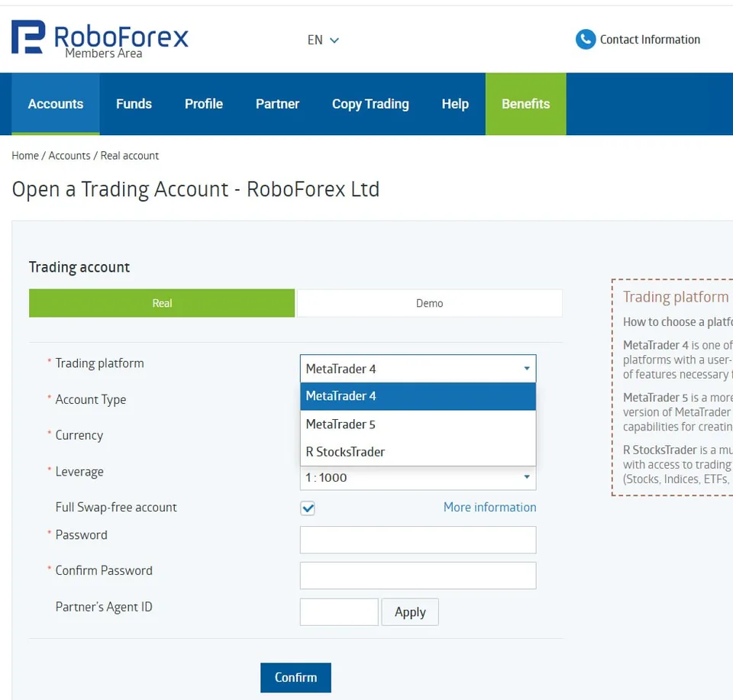Click the Members Area text
This screenshot has width=733, height=700.
[104, 53]
